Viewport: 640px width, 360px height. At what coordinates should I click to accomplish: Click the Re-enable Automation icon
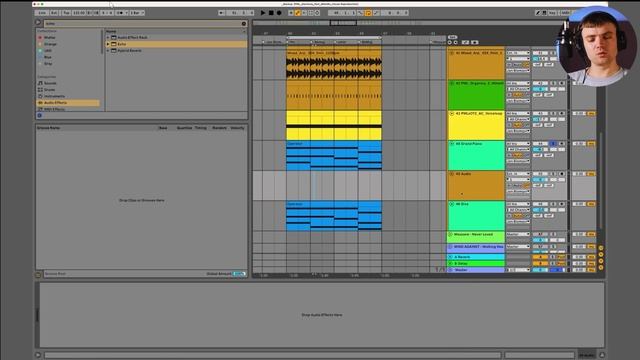[304, 13]
